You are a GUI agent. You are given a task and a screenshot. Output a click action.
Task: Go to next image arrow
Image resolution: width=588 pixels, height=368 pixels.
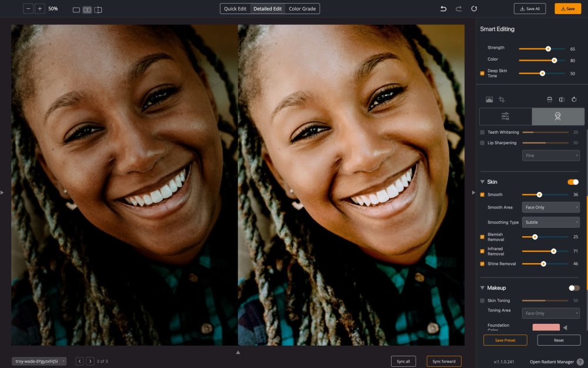(x=90, y=361)
